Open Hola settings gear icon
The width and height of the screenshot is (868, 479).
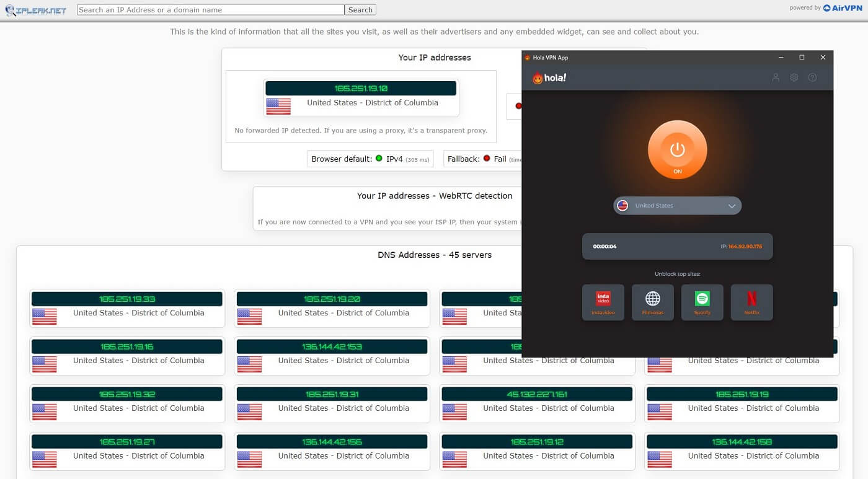pos(794,77)
